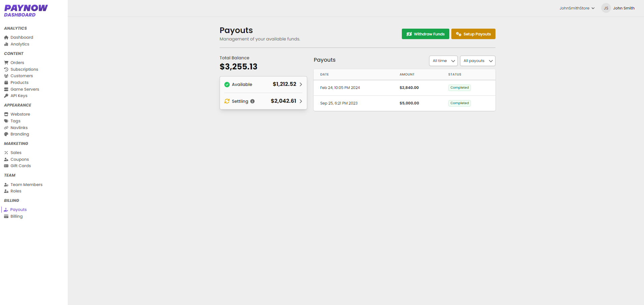
Task: Expand the Available balance row chevron
Action: pos(301,85)
